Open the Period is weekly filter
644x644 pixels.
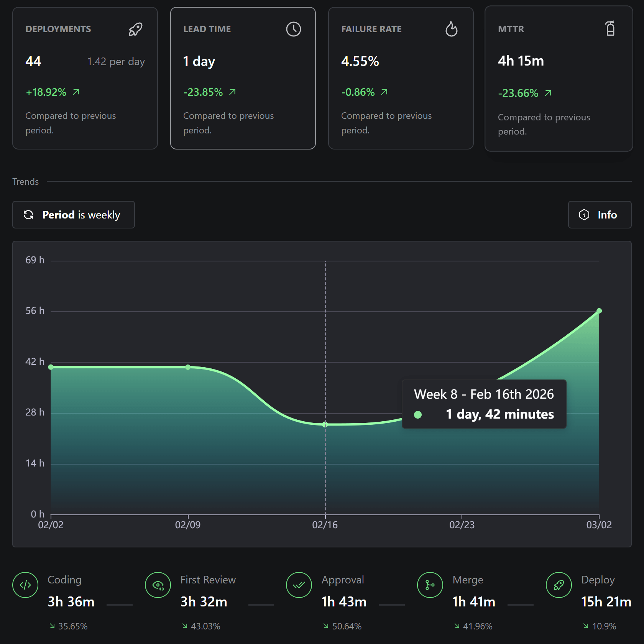coord(74,215)
